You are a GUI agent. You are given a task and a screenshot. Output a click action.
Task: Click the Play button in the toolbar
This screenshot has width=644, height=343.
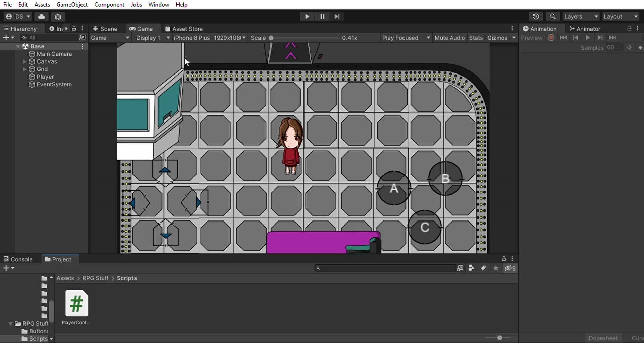tap(307, 16)
